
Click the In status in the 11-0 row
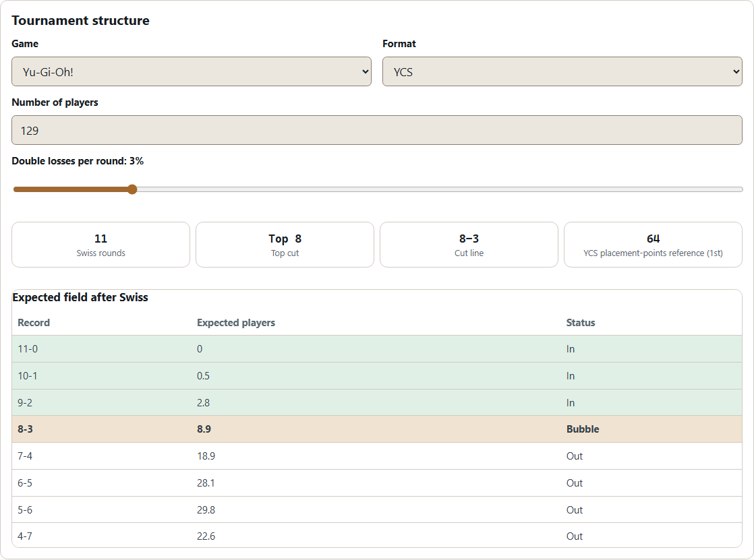[571, 349]
